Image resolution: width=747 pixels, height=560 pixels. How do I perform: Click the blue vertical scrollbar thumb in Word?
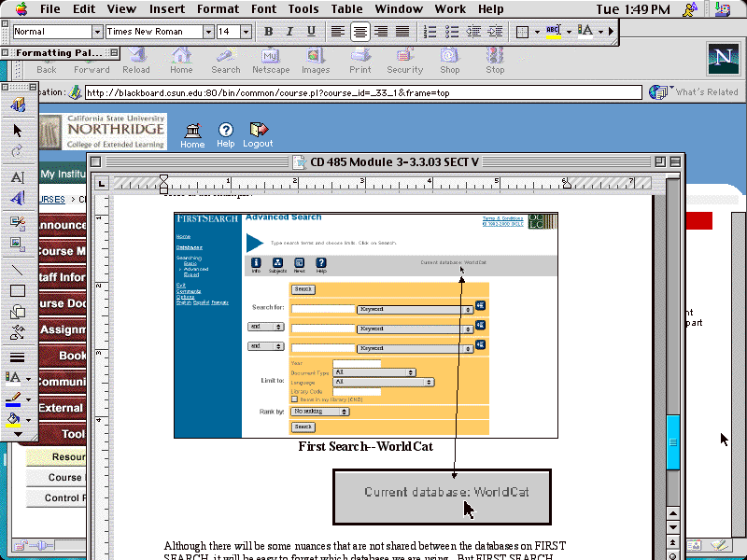pyautogui.click(x=672, y=442)
